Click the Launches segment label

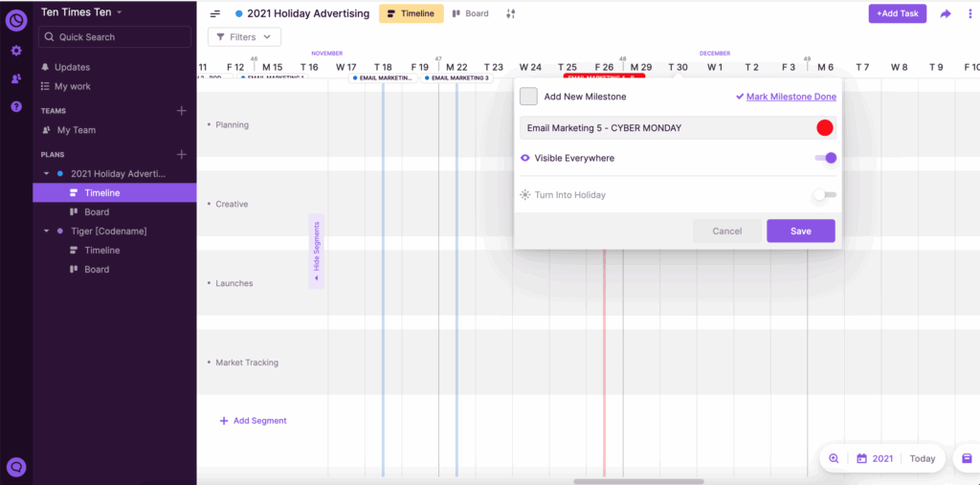(x=234, y=283)
